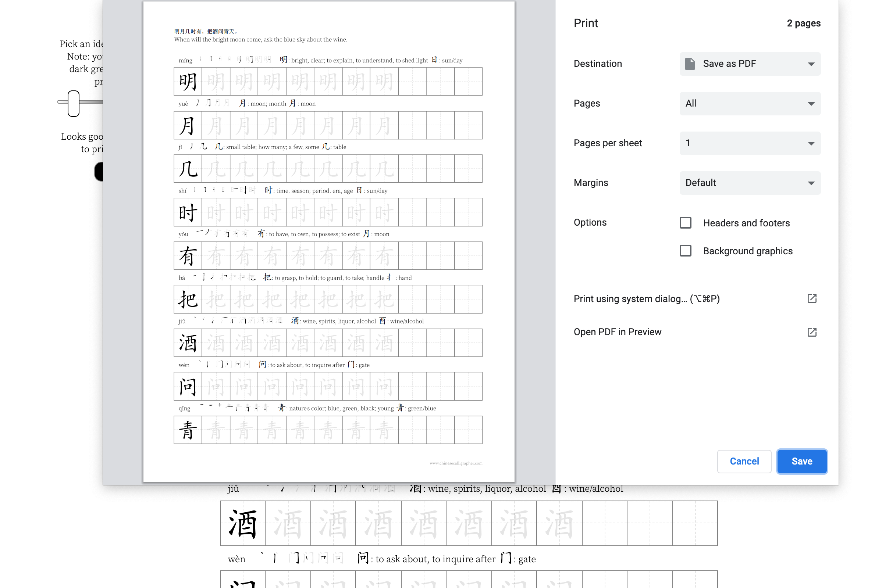Open the Destination dropdown showing Save as PDF
Screen dimensions: 875x588
(x=750, y=64)
